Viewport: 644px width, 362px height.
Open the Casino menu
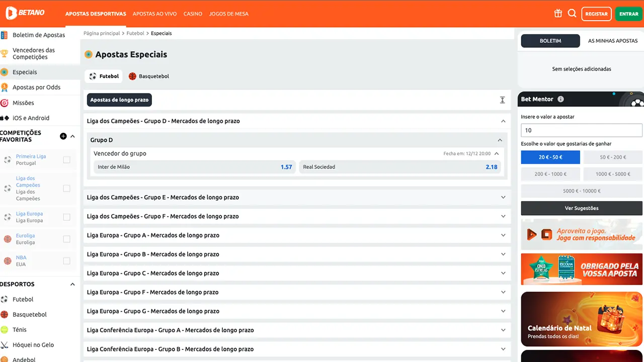pyautogui.click(x=193, y=14)
